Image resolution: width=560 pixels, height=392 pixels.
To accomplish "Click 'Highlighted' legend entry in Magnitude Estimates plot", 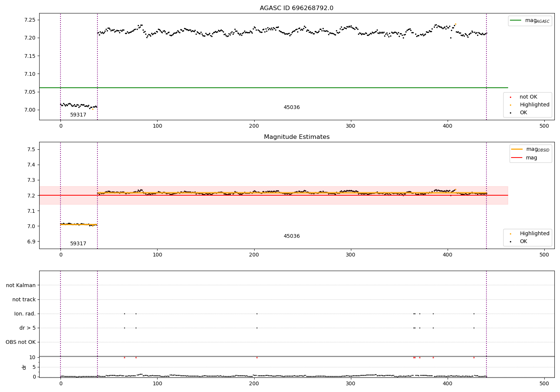I will 530,234.
